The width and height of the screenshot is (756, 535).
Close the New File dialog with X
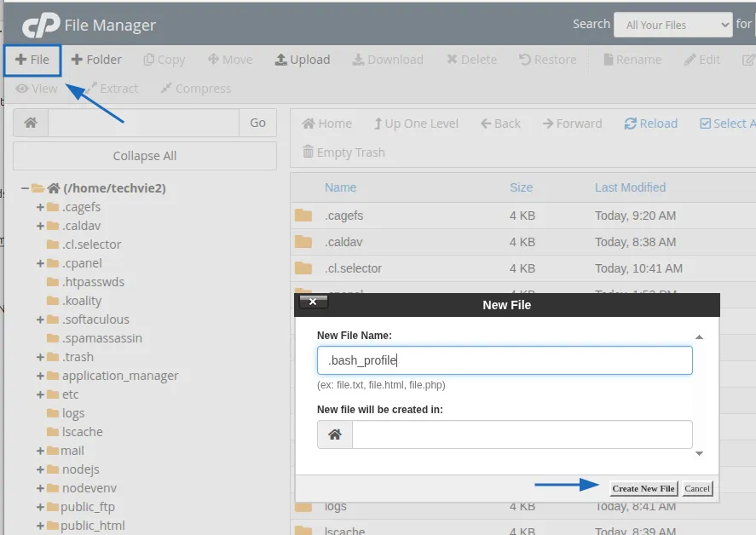click(x=312, y=302)
